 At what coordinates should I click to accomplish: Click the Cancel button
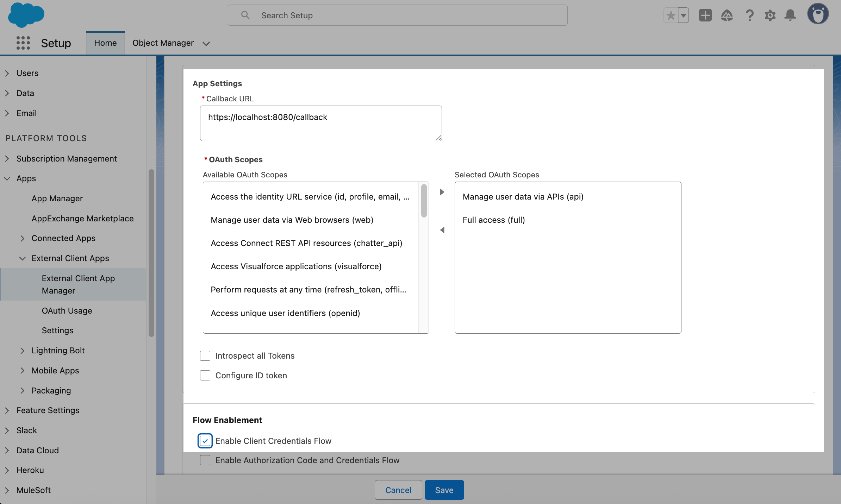[x=398, y=490]
